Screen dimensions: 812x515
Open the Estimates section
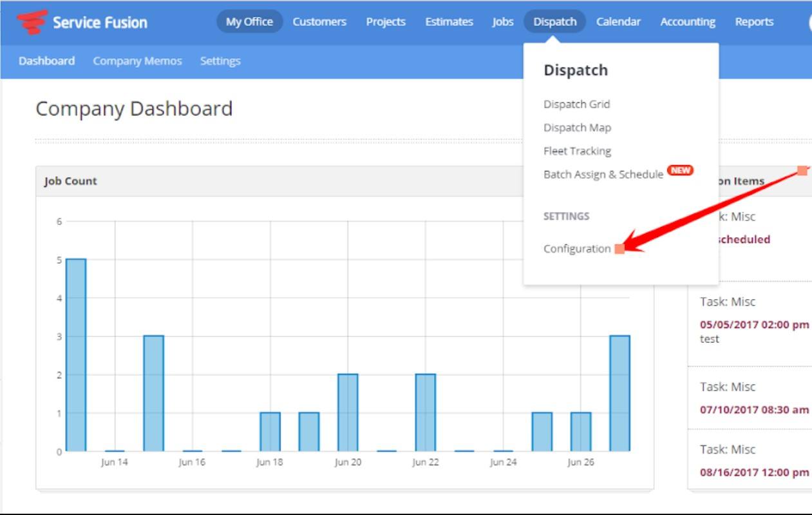click(448, 21)
